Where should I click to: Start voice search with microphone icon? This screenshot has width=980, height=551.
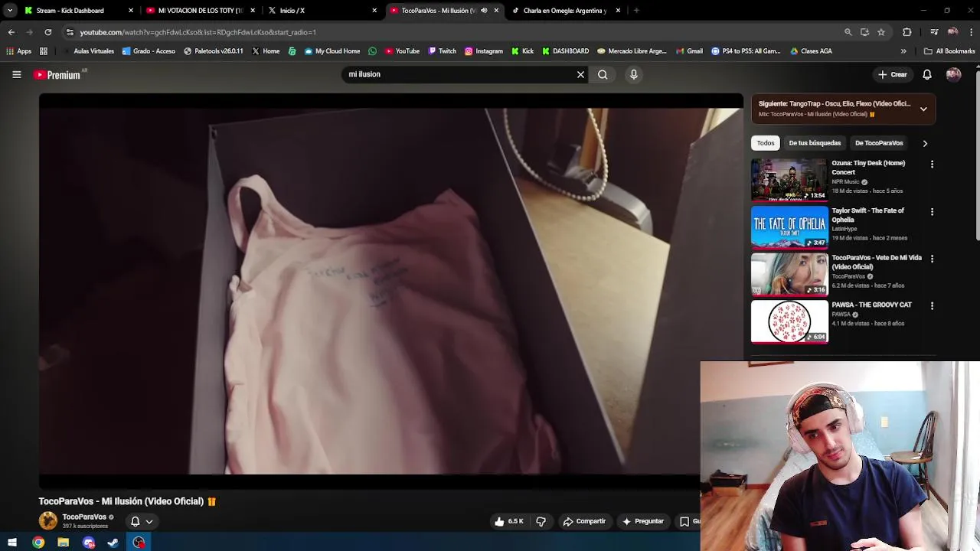pos(633,74)
